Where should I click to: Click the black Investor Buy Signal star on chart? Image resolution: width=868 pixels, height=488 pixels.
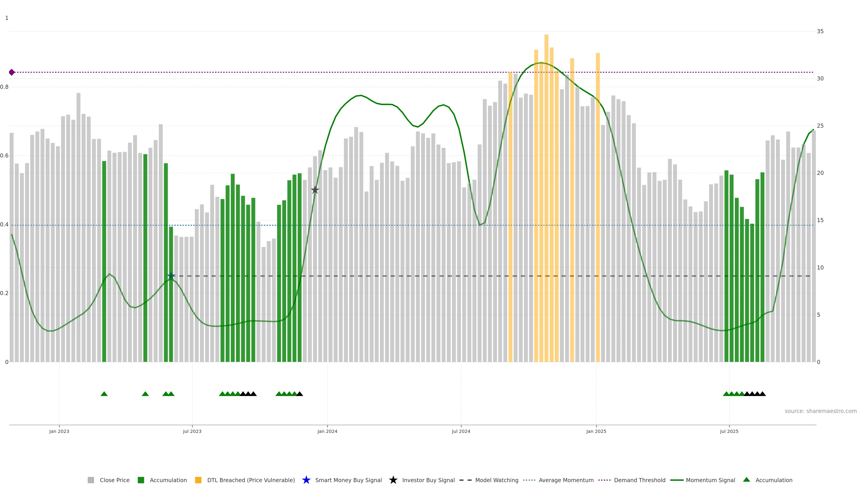pyautogui.click(x=315, y=190)
